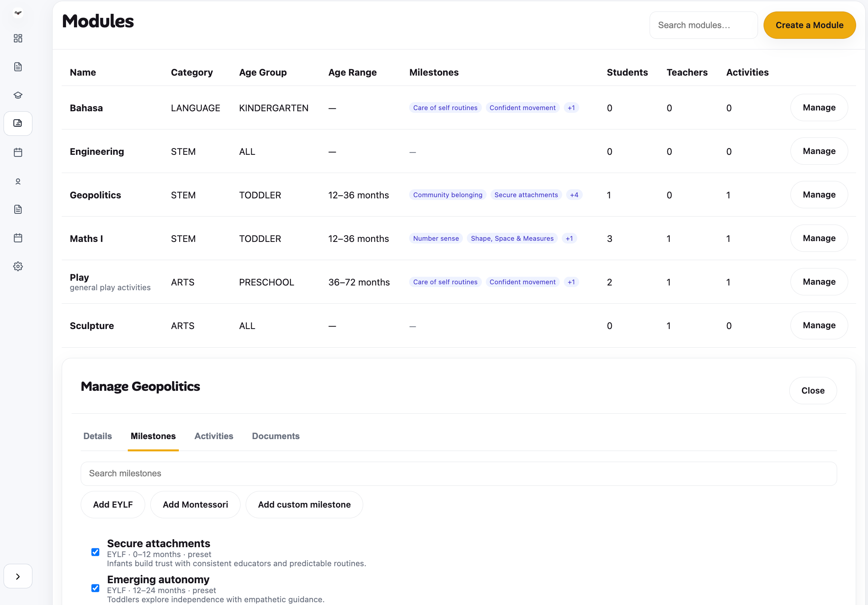Click the Community belonging milestone chip
868x605 pixels.
tap(447, 194)
